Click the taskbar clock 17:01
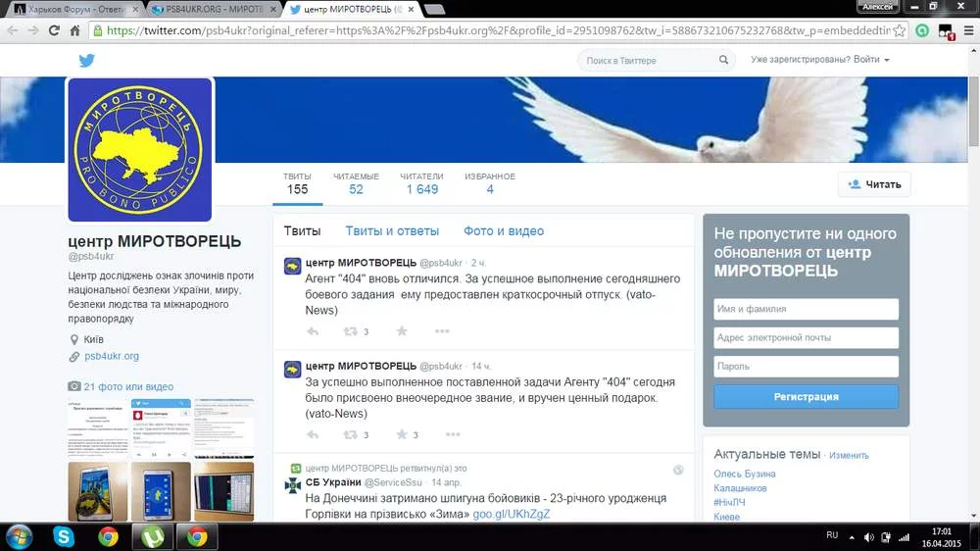The width and height of the screenshot is (980, 551). point(941,531)
